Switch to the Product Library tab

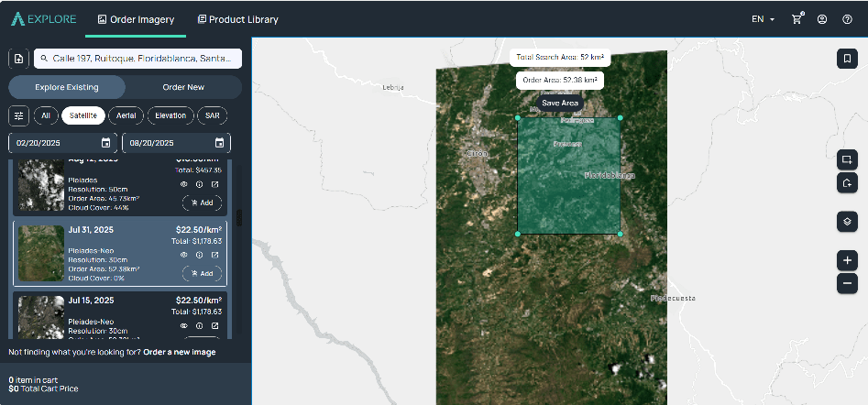pyautogui.click(x=237, y=19)
